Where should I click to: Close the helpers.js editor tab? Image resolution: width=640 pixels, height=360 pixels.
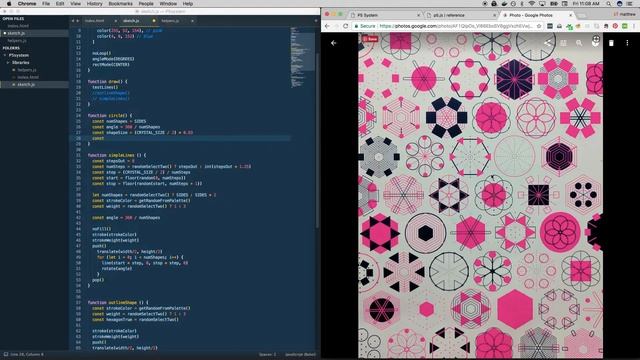[x=192, y=20]
